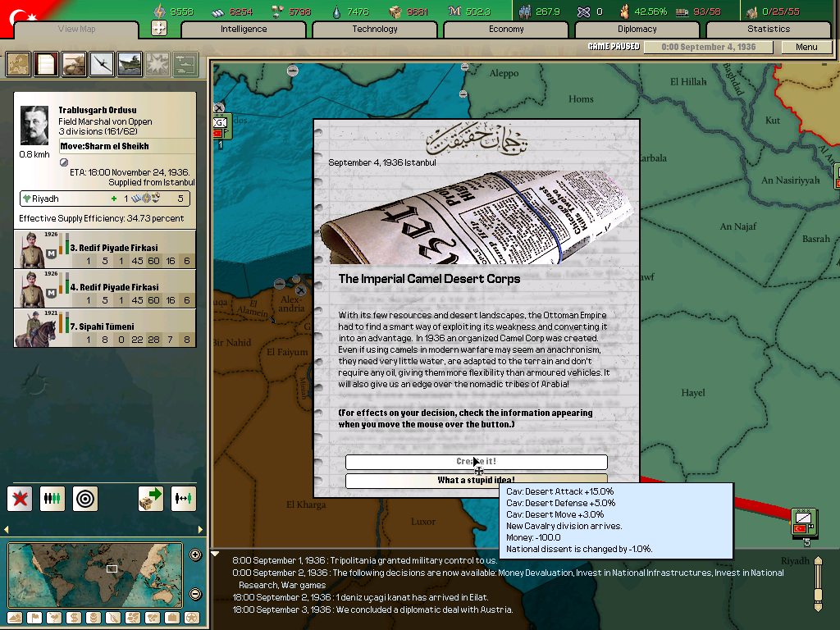Select the bullseye target mission icon
840x630 pixels.
click(85, 498)
